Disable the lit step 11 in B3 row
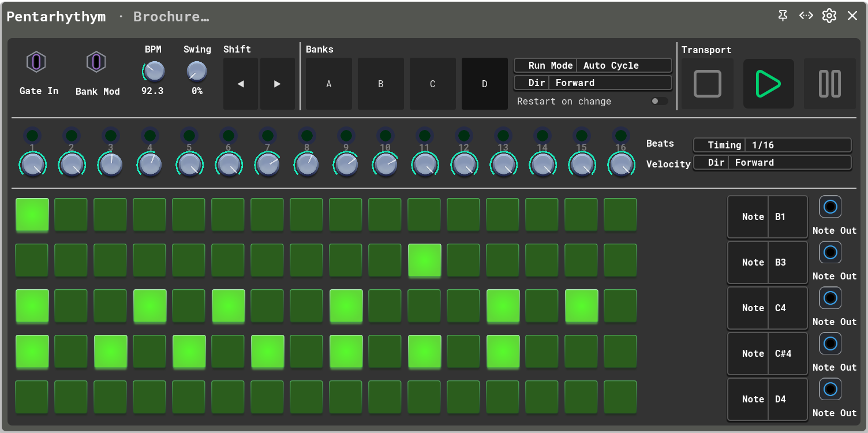This screenshot has width=868, height=433. (425, 260)
